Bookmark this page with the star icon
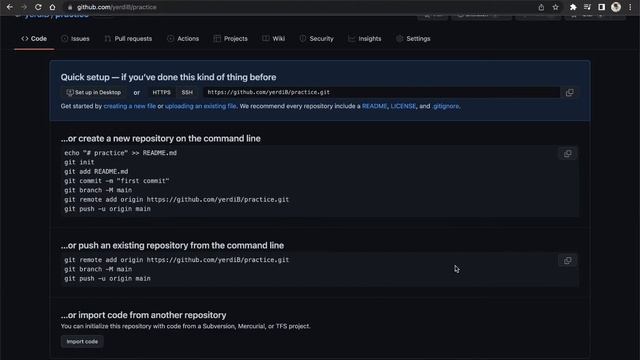The width and height of the screenshot is (640, 360). coord(556,7)
